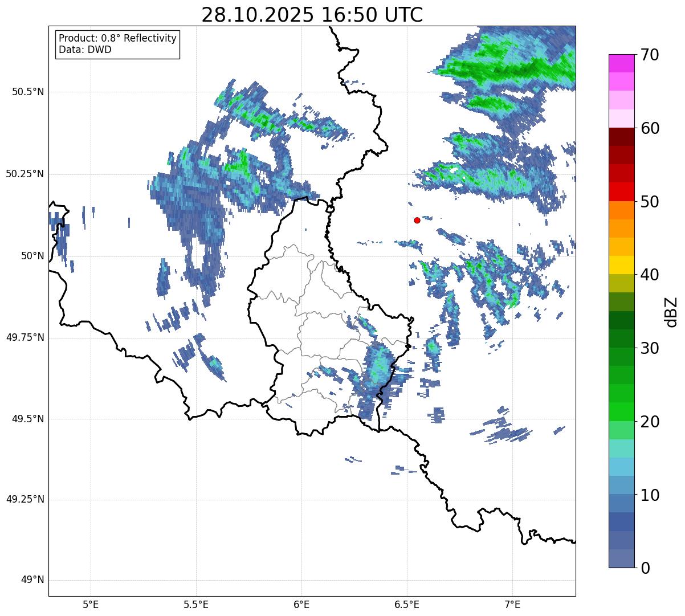Click the dBZ colorbar axis label
The width and height of the screenshot is (685, 616).
click(x=671, y=311)
